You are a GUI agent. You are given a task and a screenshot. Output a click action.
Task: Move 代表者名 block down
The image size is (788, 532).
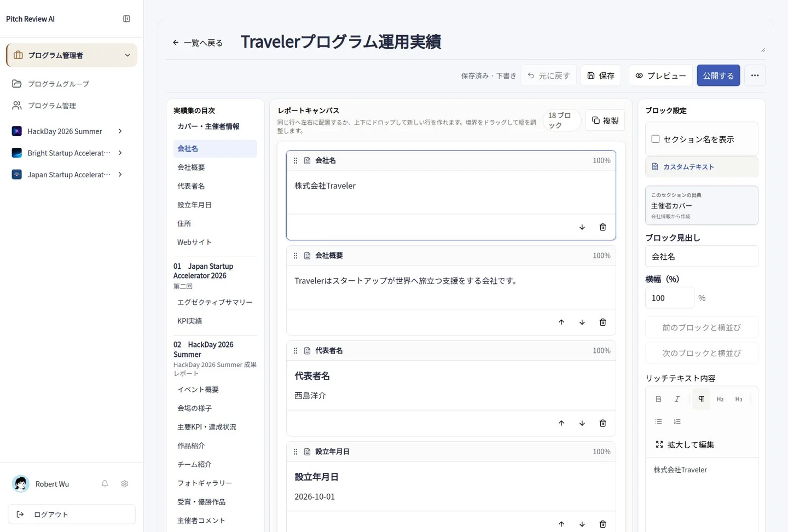click(582, 423)
